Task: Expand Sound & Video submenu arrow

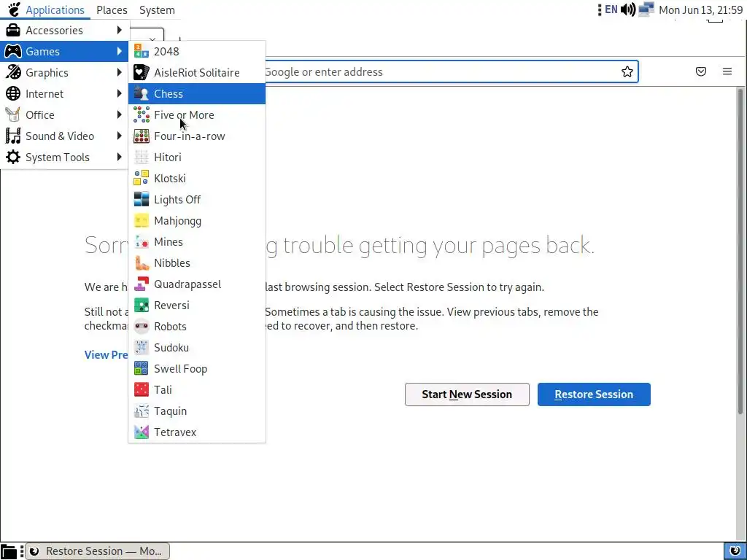Action: [x=119, y=136]
